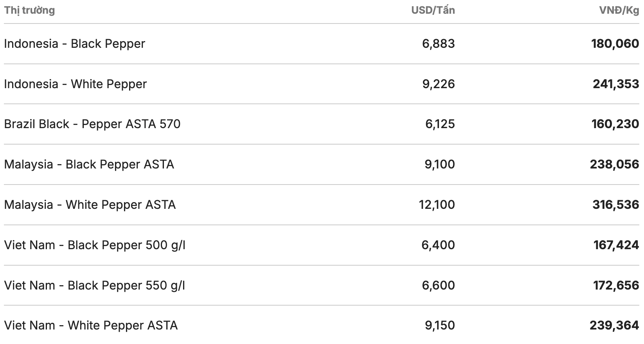Viewport: 644px width, 344px height.
Task: Click the 167,424 VNĐ price value
Action: (616, 245)
